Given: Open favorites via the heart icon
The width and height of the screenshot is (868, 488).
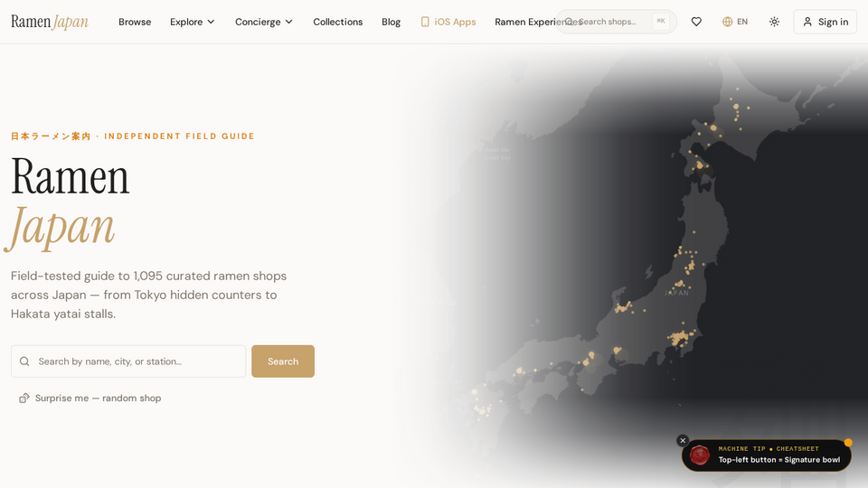Looking at the screenshot, I should pos(696,22).
